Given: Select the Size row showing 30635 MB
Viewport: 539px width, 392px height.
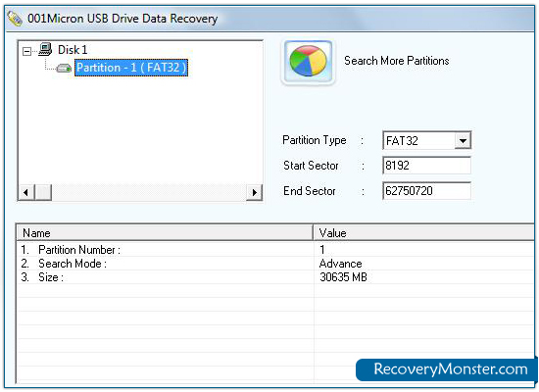Looking at the screenshot, I should (275, 277).
